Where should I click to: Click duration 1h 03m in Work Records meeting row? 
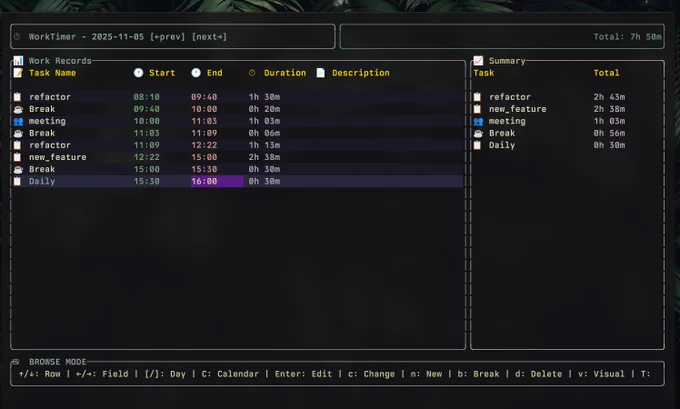point(264,121)
